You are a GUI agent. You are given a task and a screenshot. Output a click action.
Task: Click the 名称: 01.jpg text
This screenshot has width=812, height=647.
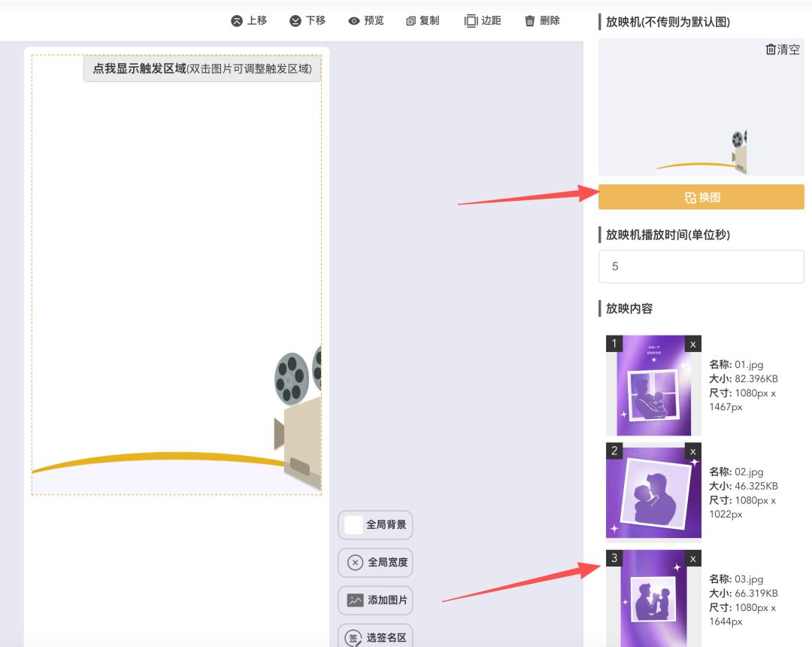pos(736,365)
